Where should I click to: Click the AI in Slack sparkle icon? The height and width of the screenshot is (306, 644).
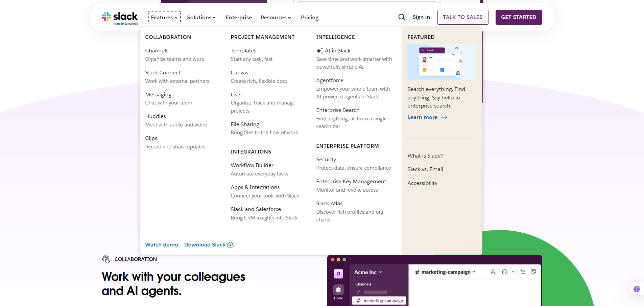tap(319, 51)
